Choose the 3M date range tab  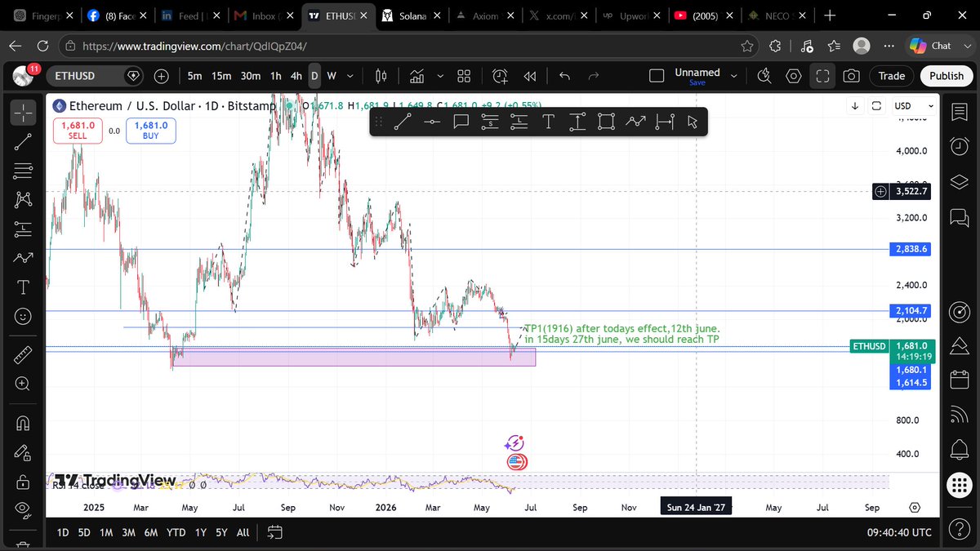coord(128,532)
